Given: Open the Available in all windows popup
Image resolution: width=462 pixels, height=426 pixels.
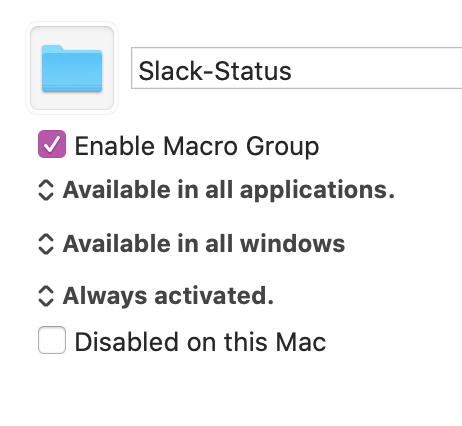Looking at the screenshot, I should pos(192,244).
